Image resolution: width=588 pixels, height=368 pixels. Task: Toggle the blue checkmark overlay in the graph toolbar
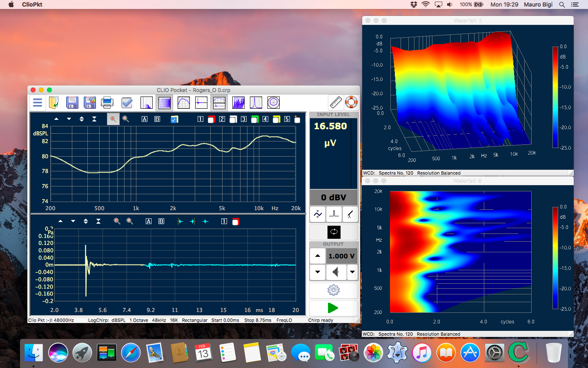pos(174,119)
